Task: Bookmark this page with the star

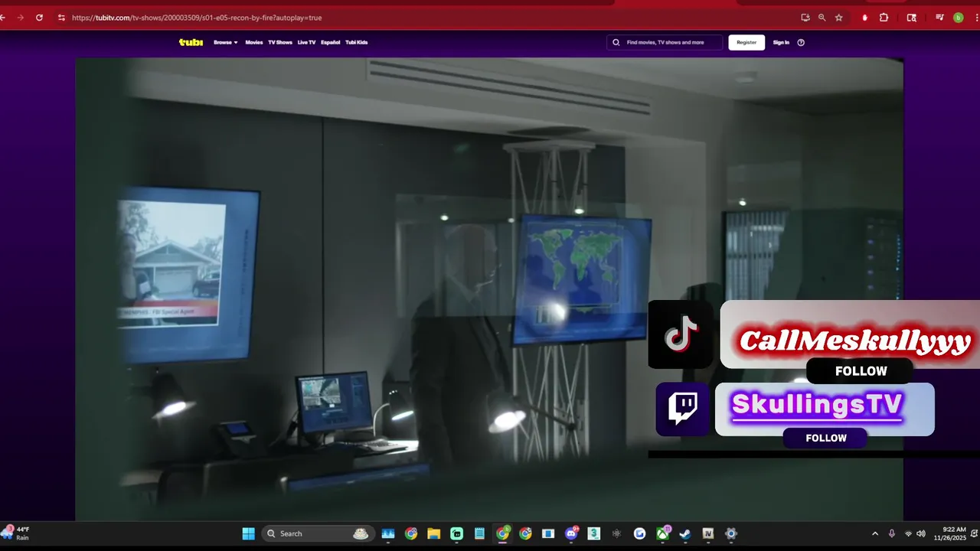Action: coord(839,18)
